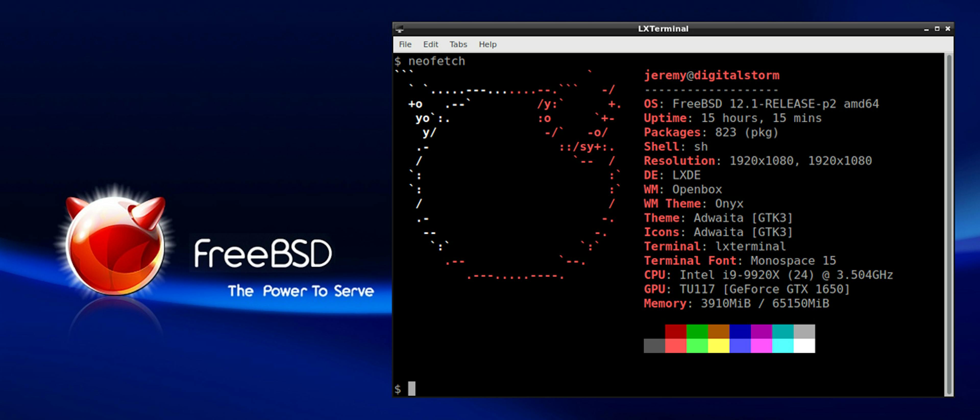Viewport: 980px width, 420px height.
Task: Click the 'Shell: sh' line
Action: pos(676,146)
